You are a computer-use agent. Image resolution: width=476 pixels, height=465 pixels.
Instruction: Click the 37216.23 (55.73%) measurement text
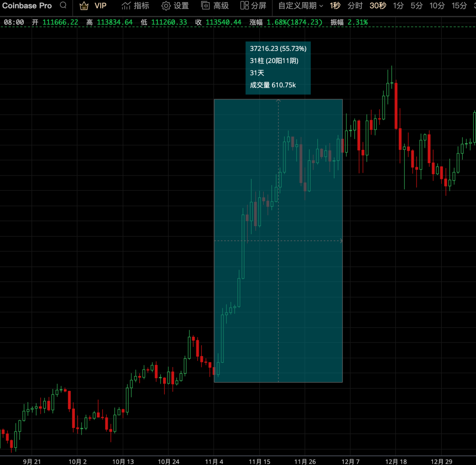tap(278, 48)
